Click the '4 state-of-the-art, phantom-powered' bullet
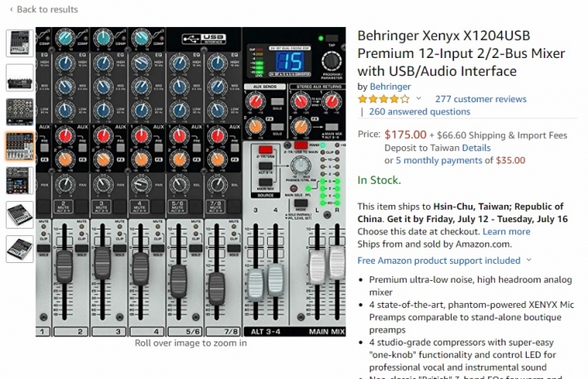Screen dimensions: 588x379 (471, 317)
